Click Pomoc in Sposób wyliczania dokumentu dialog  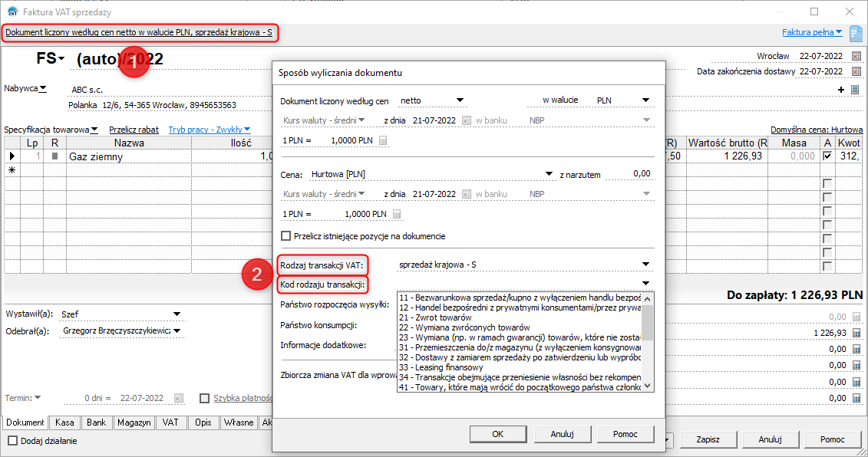pos(625,434)
